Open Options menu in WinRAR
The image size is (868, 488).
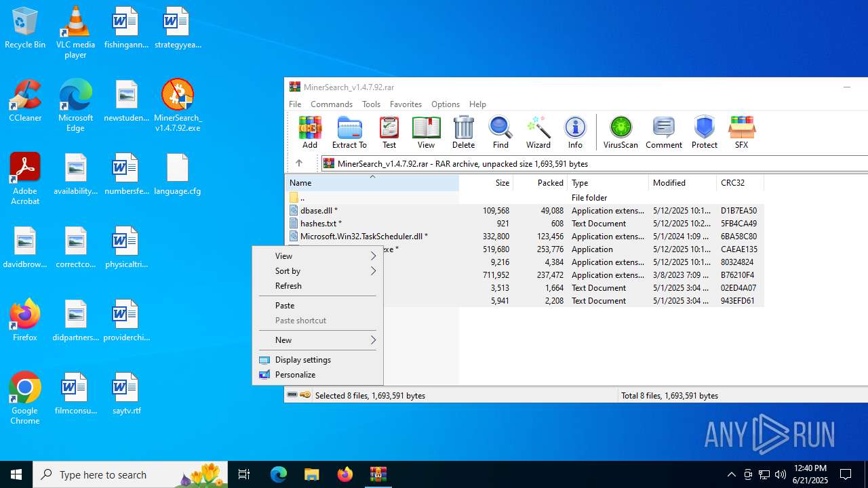coord(446,104)
